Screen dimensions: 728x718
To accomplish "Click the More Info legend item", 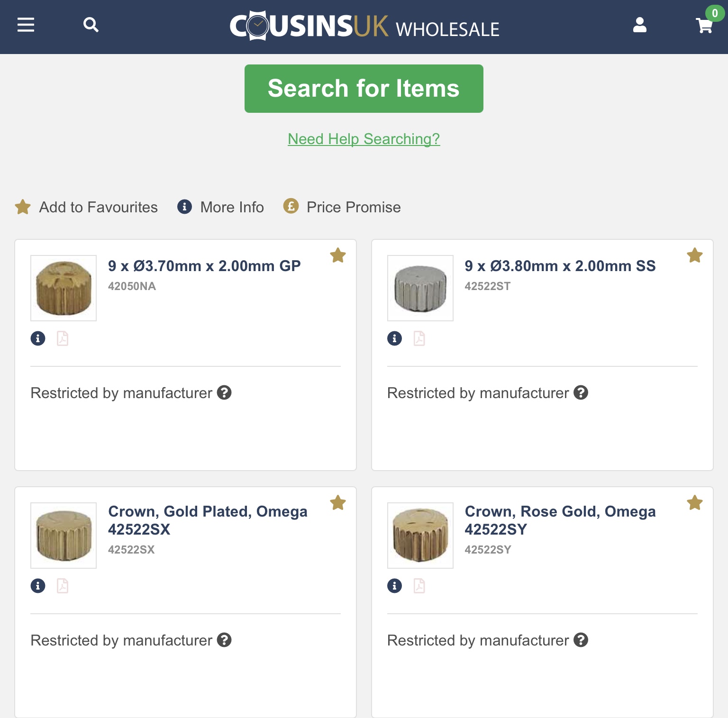I will pos(221,207).
